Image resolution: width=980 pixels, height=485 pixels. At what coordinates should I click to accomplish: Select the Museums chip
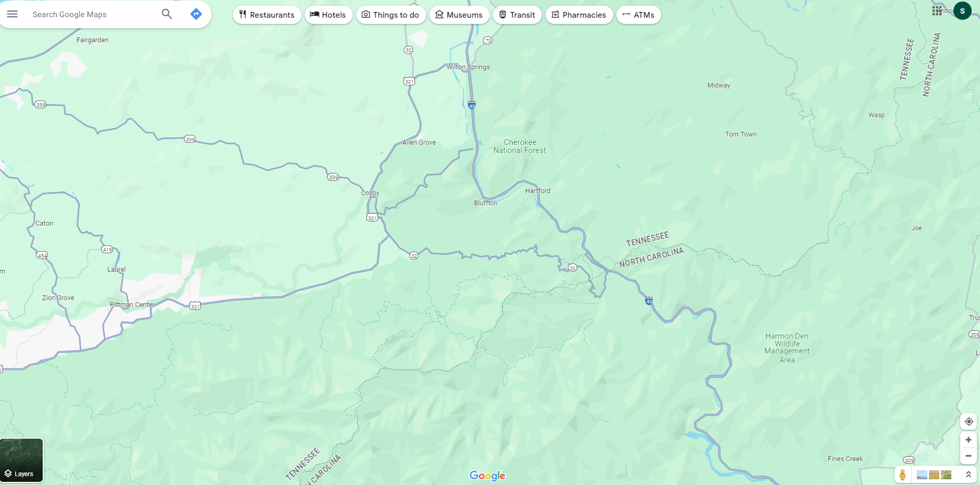[x=459, y=15]
